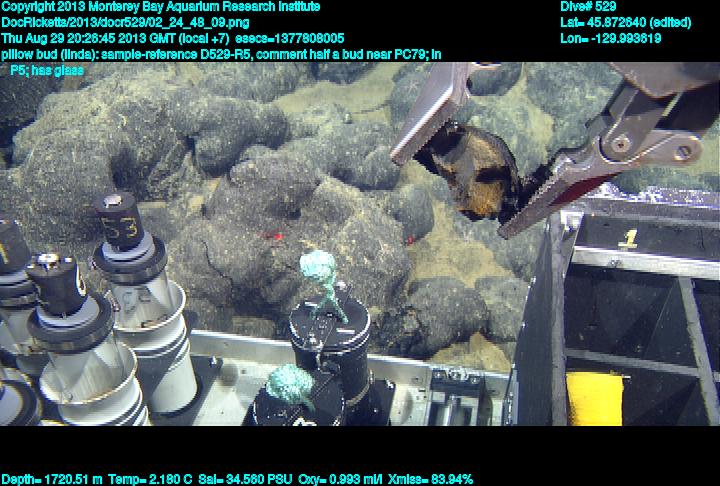Viewport: 720px width, 486px height.
Task: Click the yellow object in the sample drawer
Action: tap(595, 398)
